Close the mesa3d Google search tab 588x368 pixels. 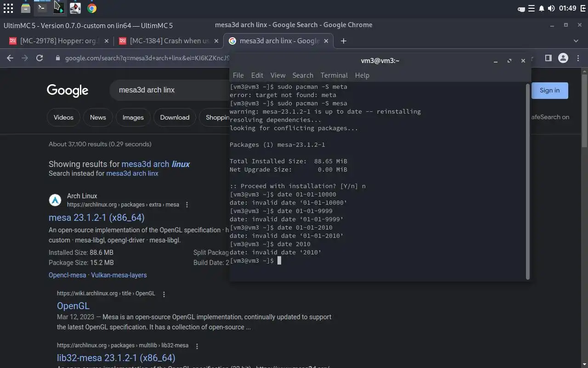[x=326, y=41]
